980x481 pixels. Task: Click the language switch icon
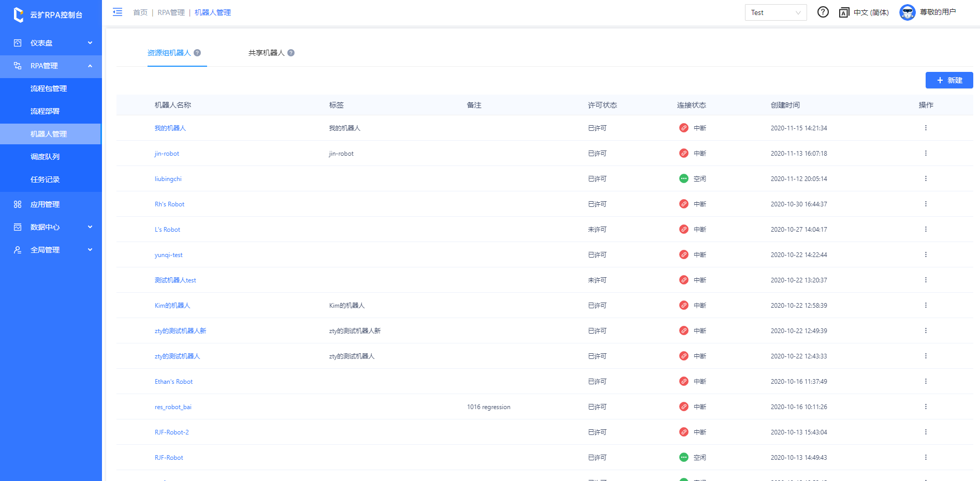[x=844, y=12]
